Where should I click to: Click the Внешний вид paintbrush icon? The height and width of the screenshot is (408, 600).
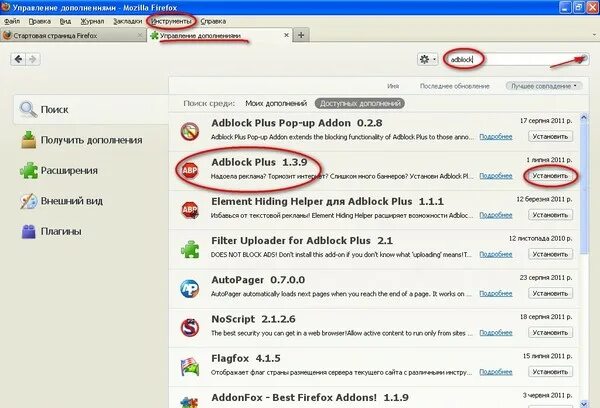(x=29, y=201)
